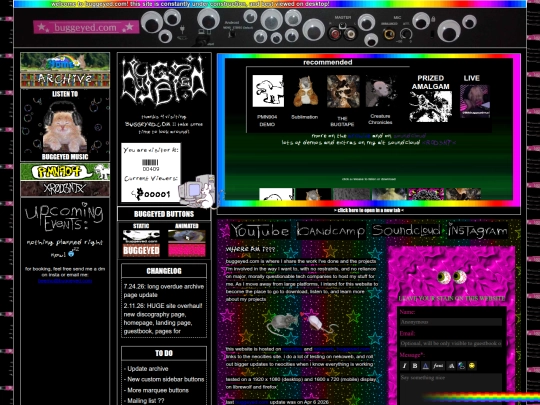540x405 pixels.
Task: Open Listen To Buggeyed Music cat image
Action: coord(65,125)
